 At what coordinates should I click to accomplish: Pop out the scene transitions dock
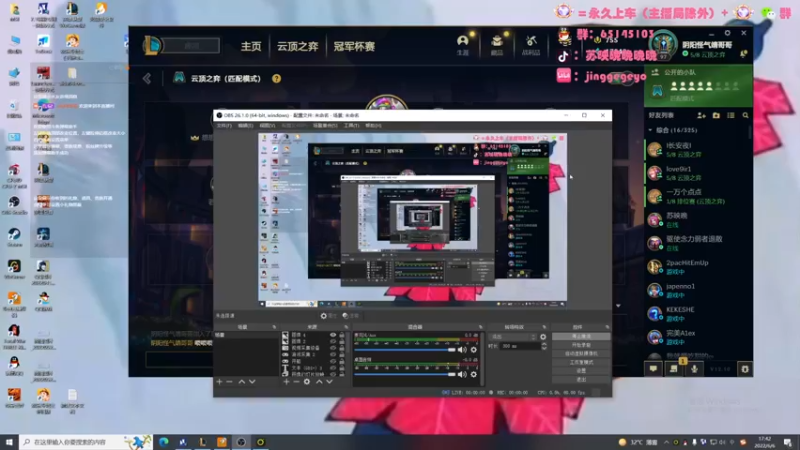pos(544,327)
